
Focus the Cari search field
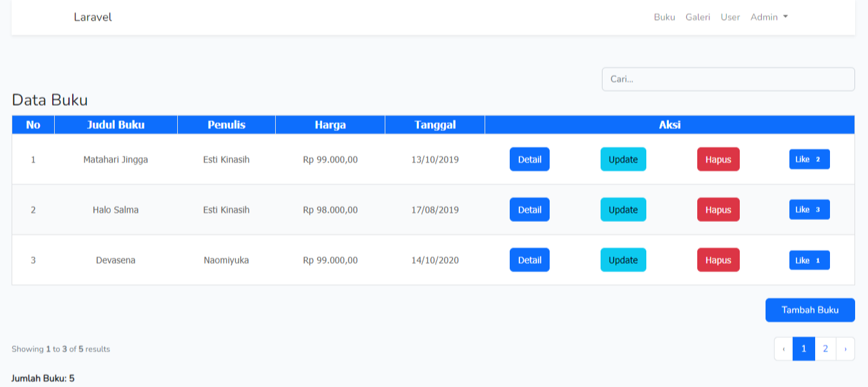coord(728,79)
